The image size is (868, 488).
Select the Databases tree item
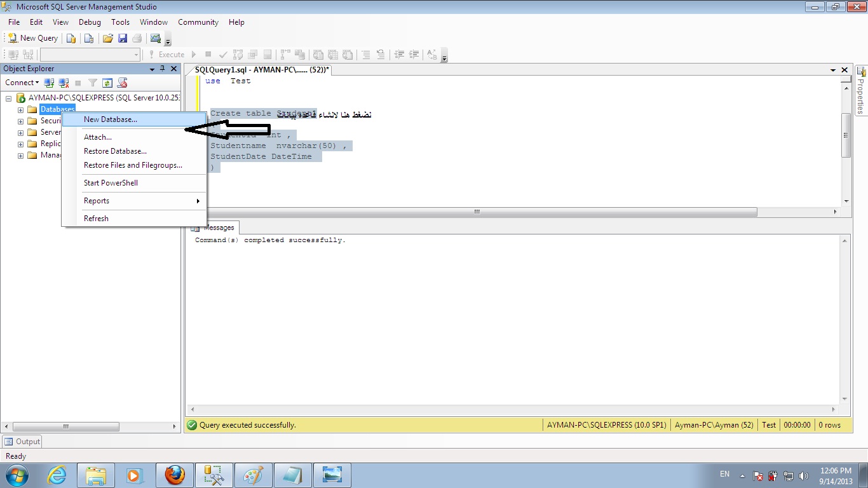point(57,109)
